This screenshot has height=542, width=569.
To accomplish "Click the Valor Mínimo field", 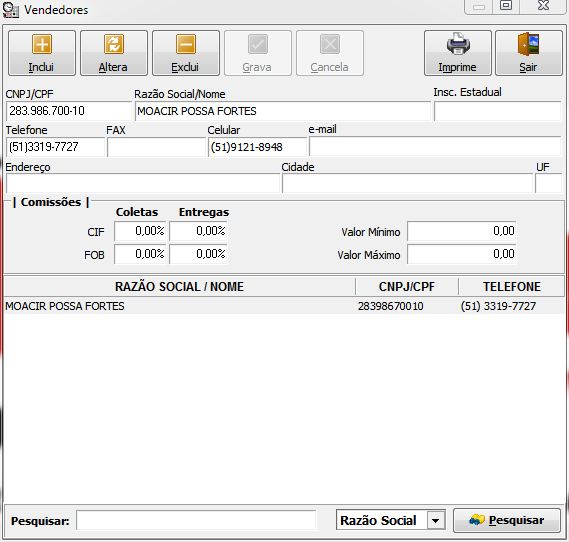I will tap(462, 231).
